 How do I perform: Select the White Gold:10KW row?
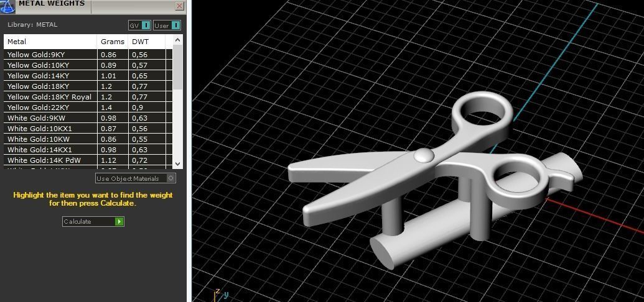(88, 139)
